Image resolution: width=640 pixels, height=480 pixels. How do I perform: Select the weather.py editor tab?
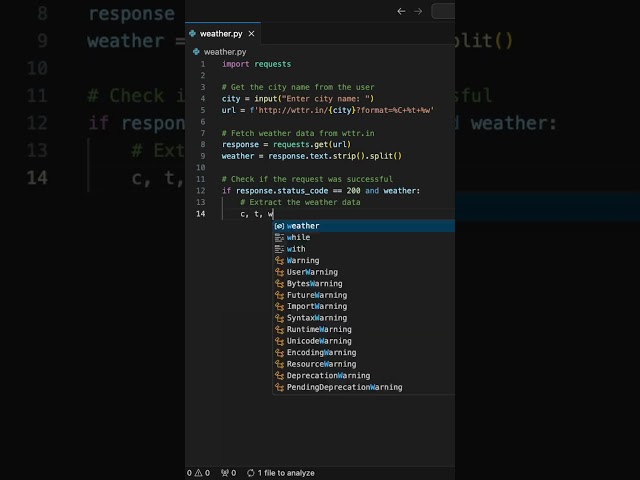click(x=223, y=34)
